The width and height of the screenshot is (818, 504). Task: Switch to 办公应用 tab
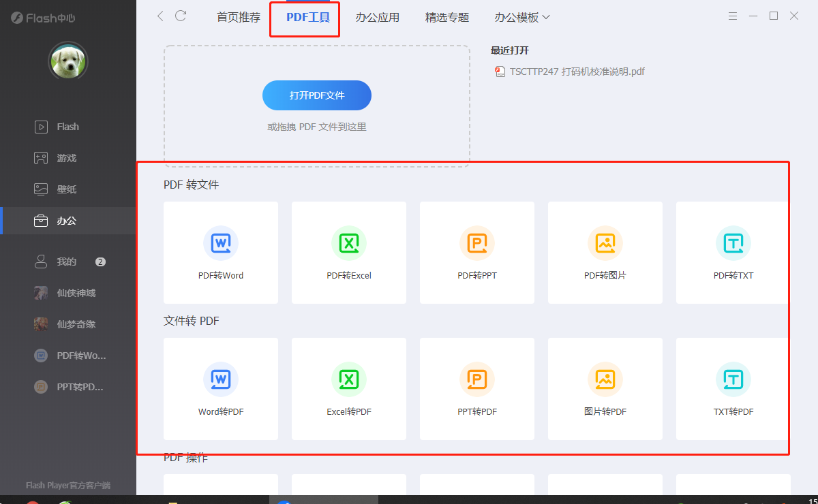click(378, 18)
